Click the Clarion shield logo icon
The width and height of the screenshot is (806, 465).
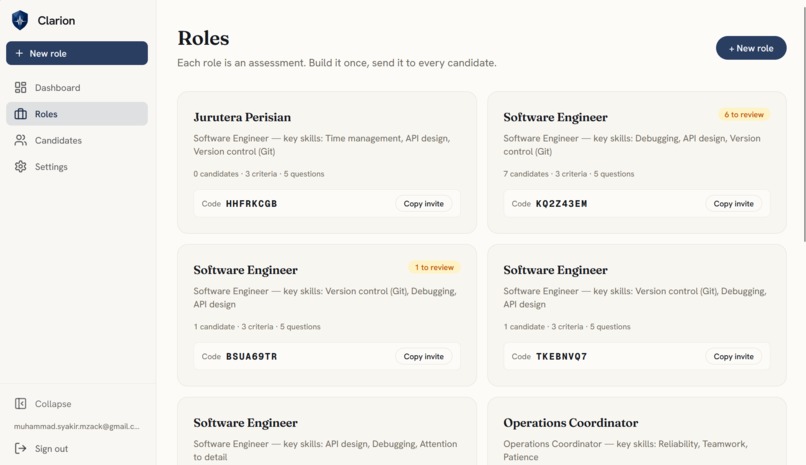point(20,20)
